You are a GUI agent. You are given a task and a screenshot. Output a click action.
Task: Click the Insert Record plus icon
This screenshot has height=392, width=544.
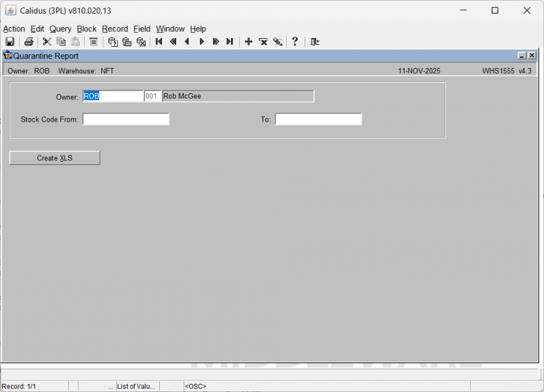(248, 41)
